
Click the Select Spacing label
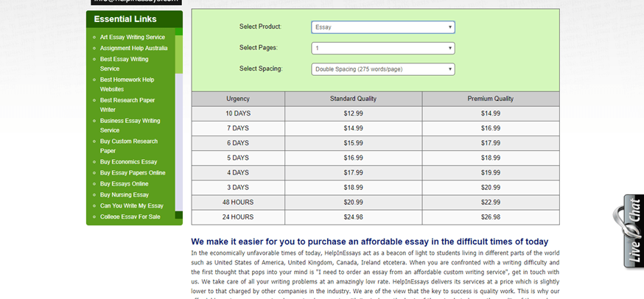pyautogui.click(x=261, y=68)
